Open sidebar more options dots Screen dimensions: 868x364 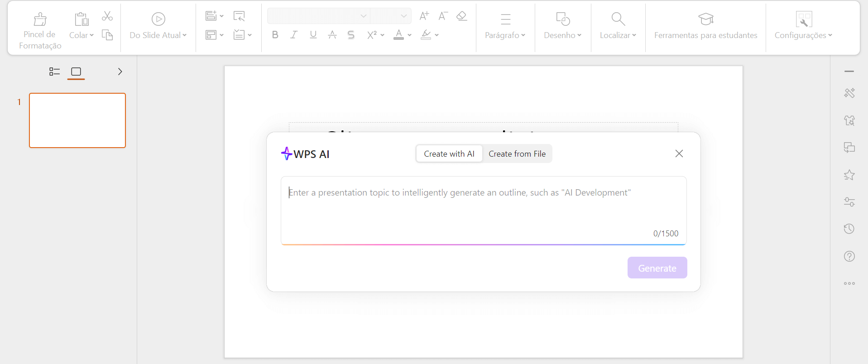click(x=849, y=283)
